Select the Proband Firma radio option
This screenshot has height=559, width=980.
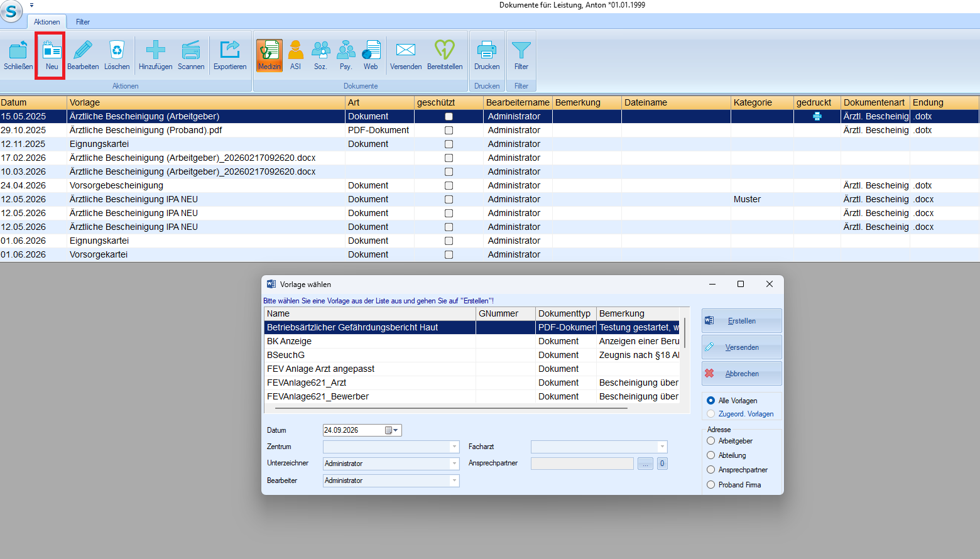point(711,485)
